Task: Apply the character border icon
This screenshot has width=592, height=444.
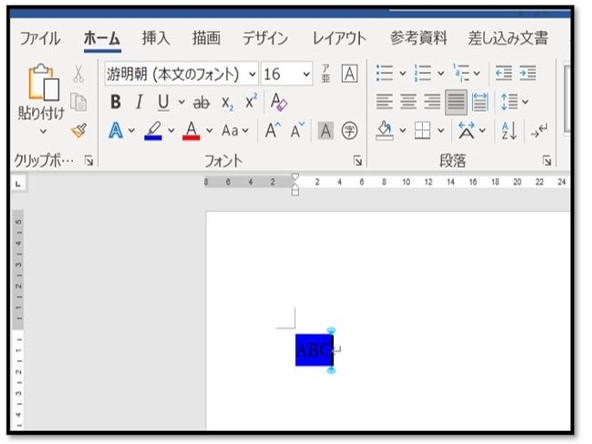Action: click(350, 74)
